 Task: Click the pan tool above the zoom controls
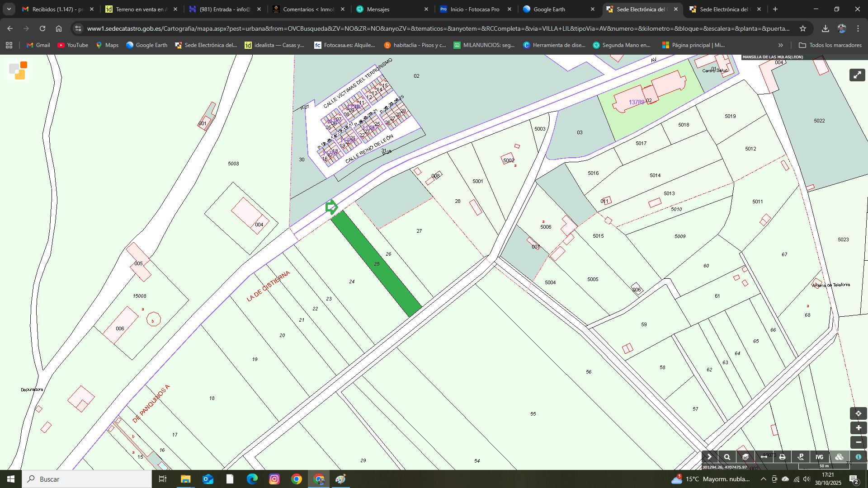coord(858,413)
